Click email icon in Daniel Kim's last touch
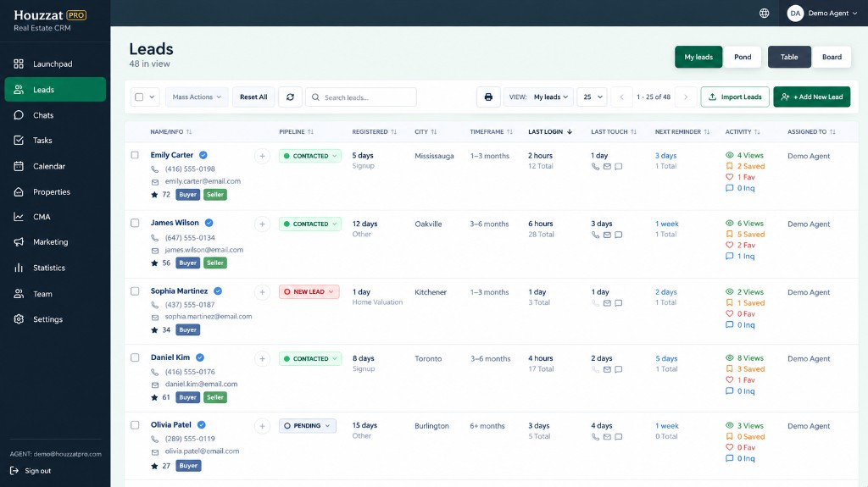The height and width of the screenshot is (487, 868). 607,369
